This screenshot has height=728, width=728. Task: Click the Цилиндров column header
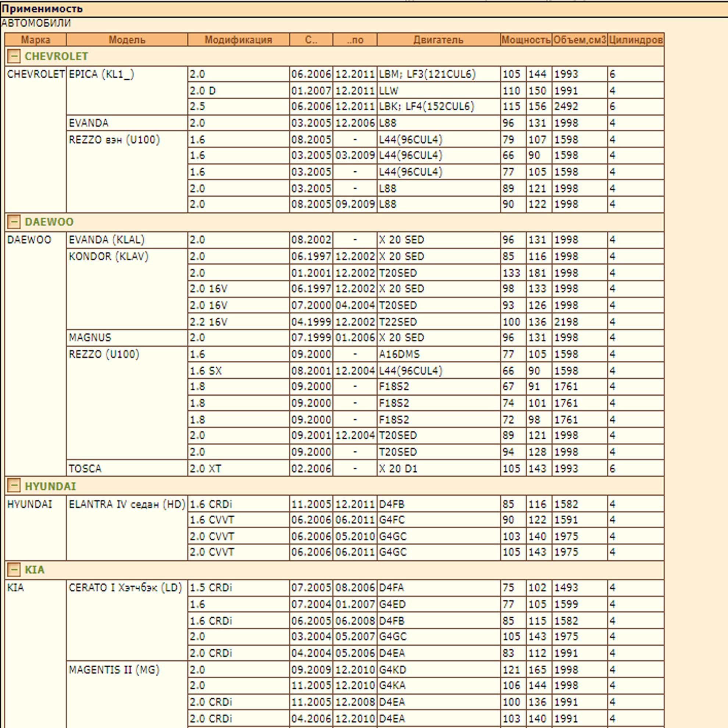(635, 40)
